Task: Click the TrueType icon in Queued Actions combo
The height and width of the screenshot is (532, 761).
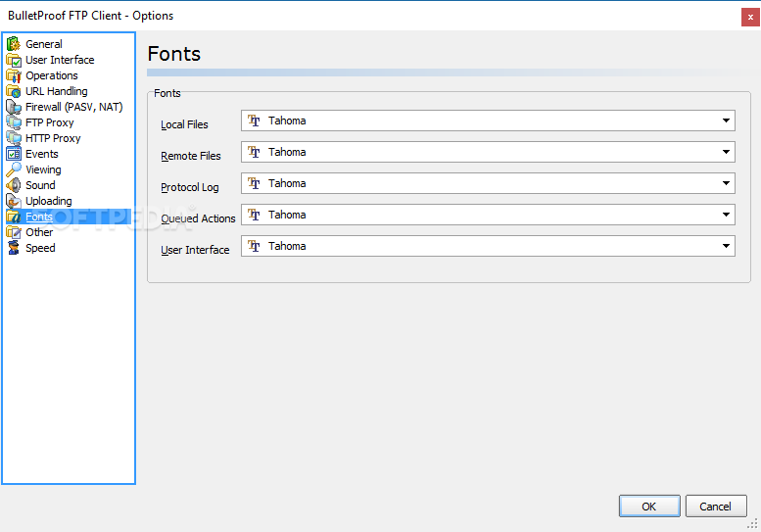Action: point(254,215)
